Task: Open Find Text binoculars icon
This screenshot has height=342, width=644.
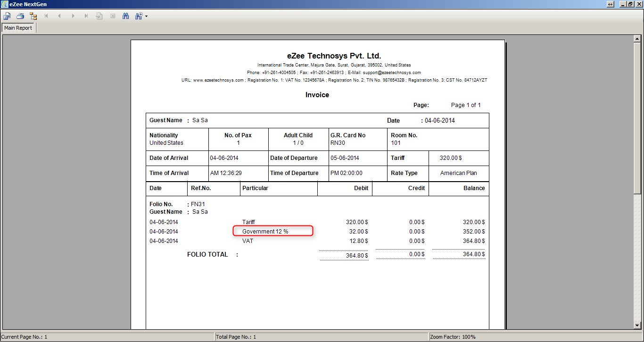Action: coord(125,16)
